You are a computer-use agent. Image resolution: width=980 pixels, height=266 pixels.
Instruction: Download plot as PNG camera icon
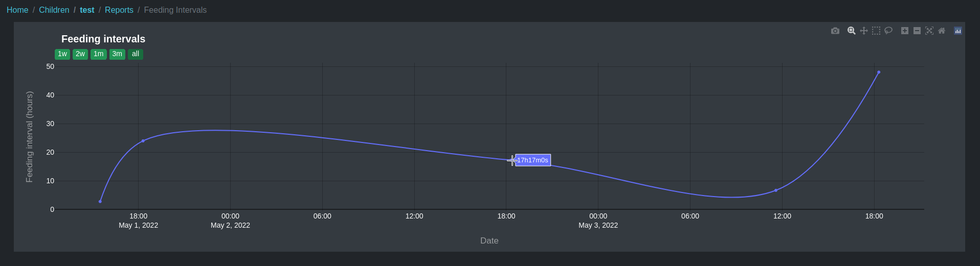835,31
